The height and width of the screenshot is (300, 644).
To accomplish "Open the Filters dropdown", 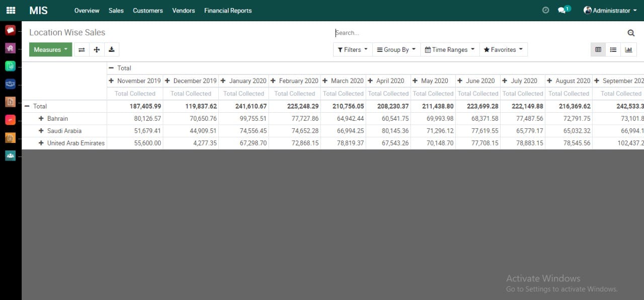I will point(352,49).
